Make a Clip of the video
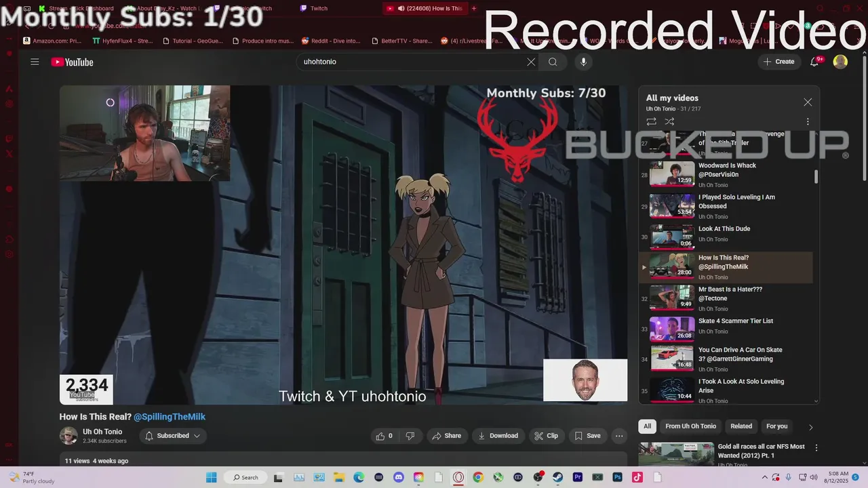The width and height of the screenshot is (868, 488). coord(546,436)
